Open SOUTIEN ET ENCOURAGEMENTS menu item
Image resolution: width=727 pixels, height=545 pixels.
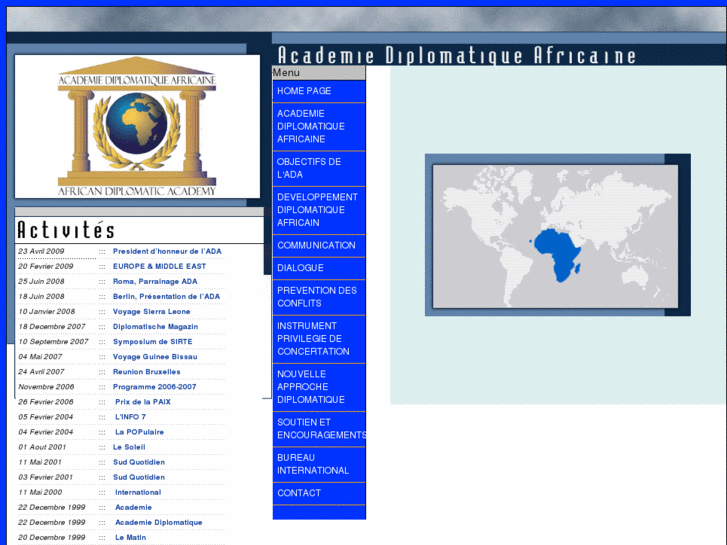(319, 429)
